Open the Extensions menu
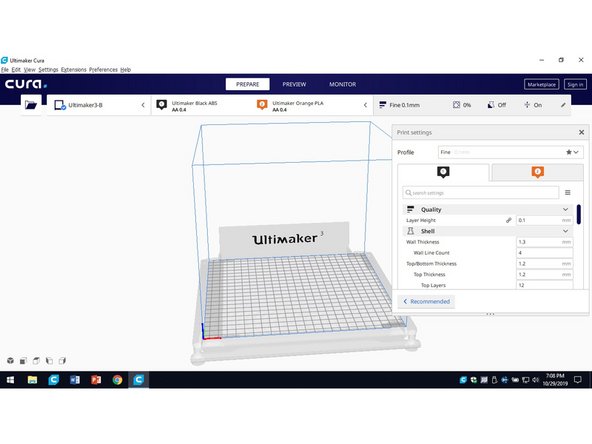 click(74, 69)
